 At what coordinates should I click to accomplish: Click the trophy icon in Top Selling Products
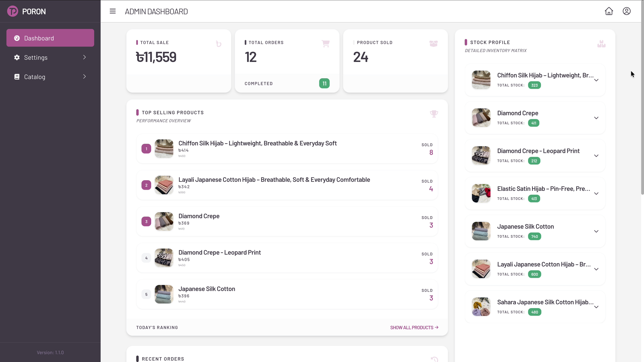pos(434,114)
